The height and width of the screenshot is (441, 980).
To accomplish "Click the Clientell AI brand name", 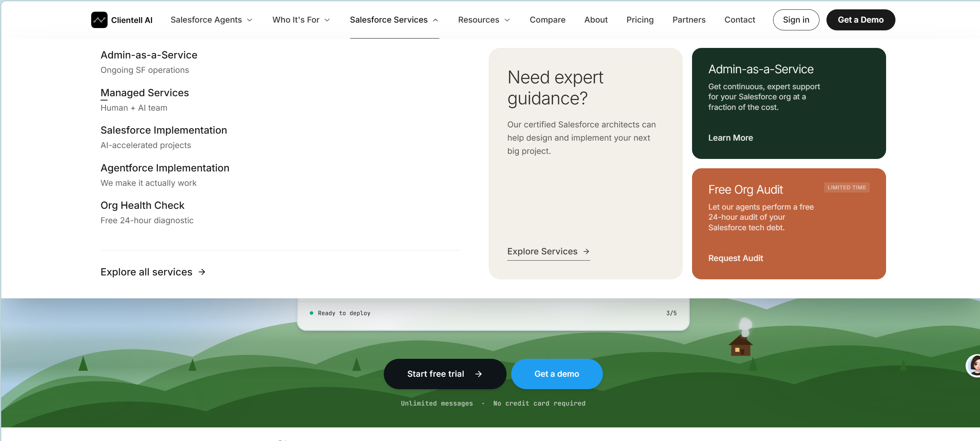I will (x=132, y=20).
